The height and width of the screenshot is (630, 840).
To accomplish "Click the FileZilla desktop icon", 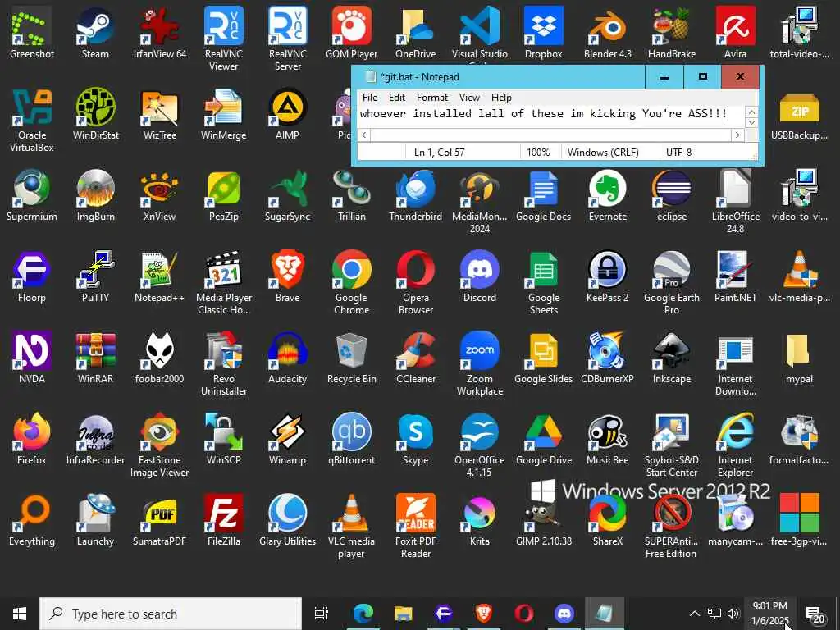I will (x=223, y=520).
